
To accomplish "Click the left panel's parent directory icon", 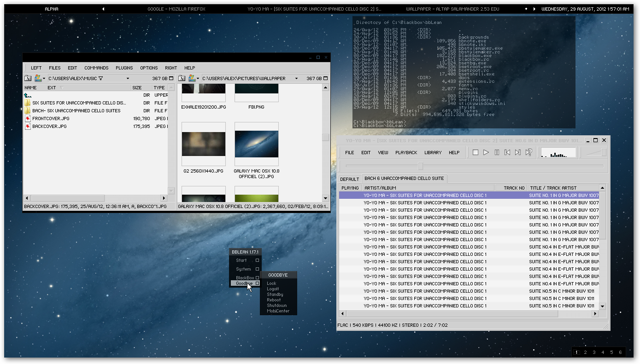I will [x=28, y=78].
